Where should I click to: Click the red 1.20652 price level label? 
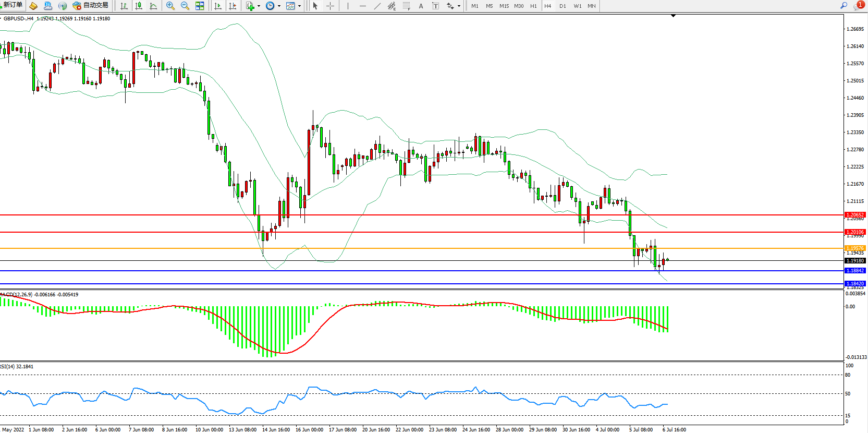click(855, 215)
